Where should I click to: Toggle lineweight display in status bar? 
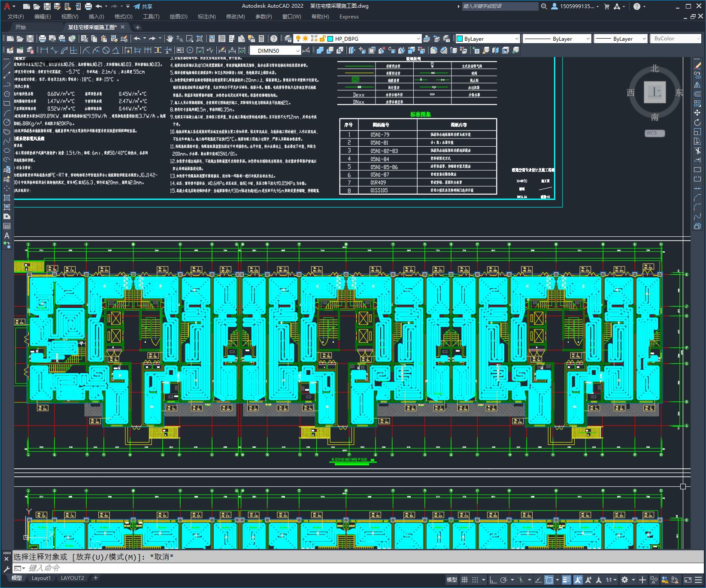click(567, 580)
